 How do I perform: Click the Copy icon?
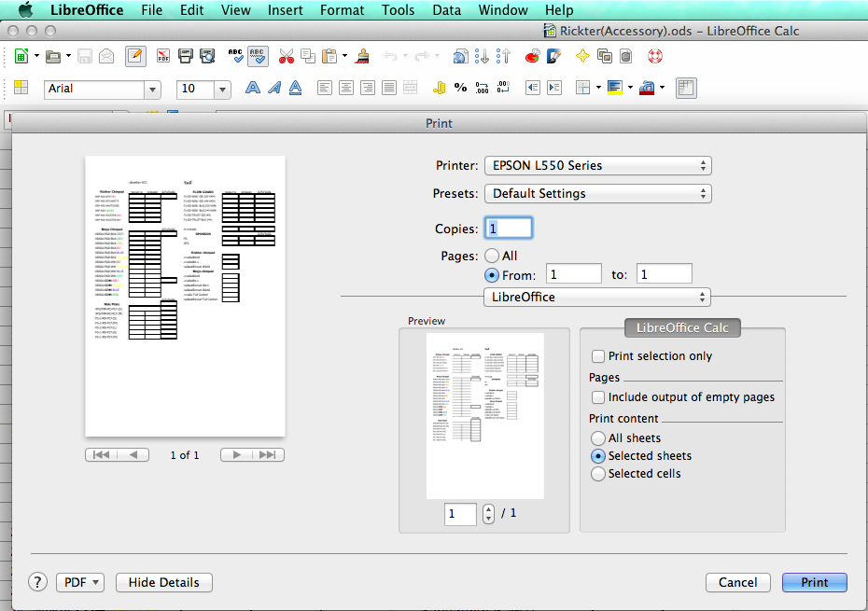coord(308,56)
